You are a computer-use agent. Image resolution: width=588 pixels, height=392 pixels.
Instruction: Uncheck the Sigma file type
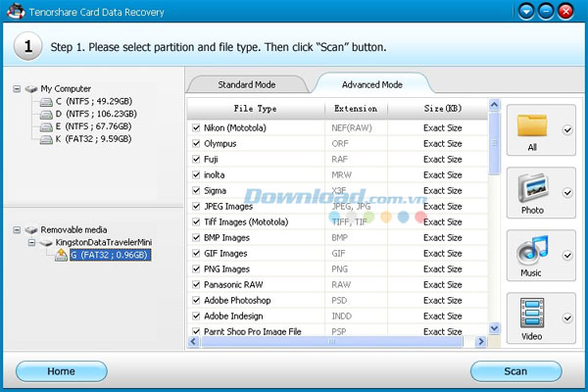pos(196,190)
